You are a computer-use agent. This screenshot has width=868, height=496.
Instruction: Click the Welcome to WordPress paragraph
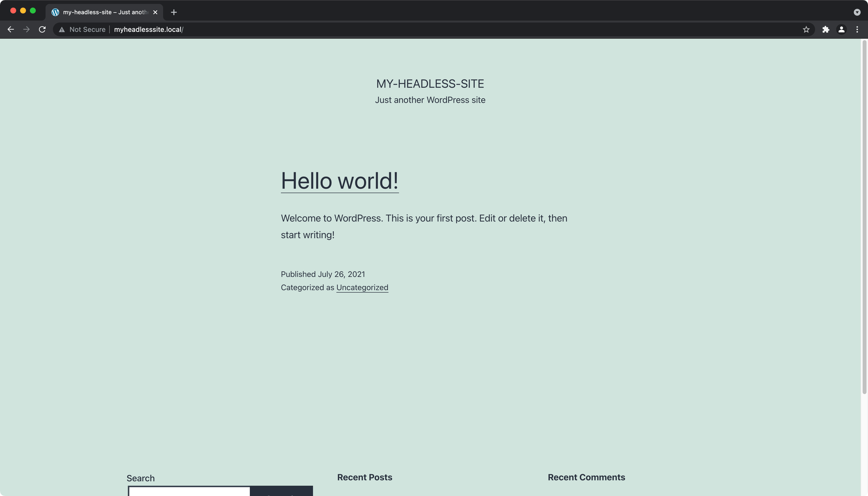pos(424,226)
